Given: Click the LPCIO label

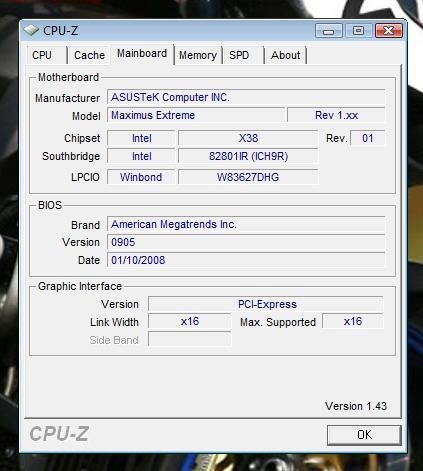Looking at the screenshot, I should 85,177.
